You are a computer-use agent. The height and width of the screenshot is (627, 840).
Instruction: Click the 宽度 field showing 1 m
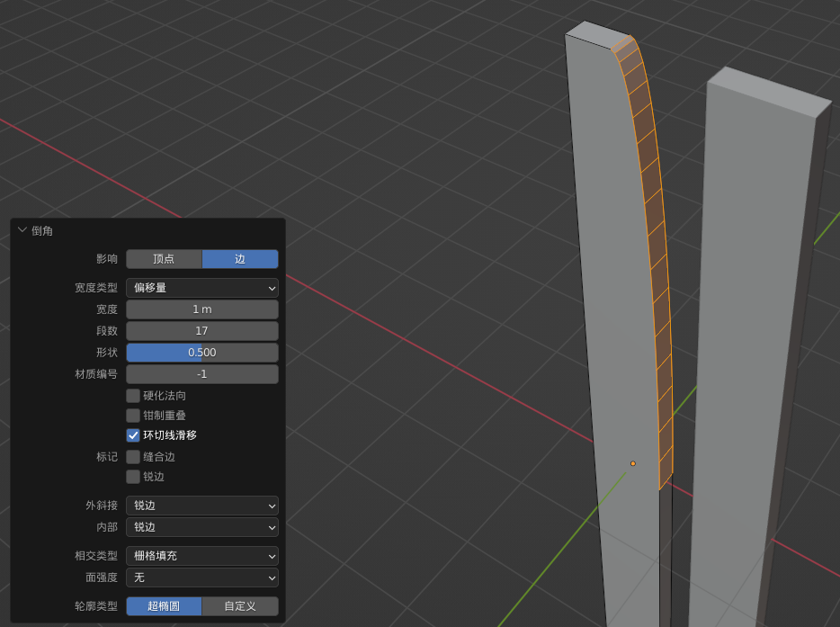point(202,309)
